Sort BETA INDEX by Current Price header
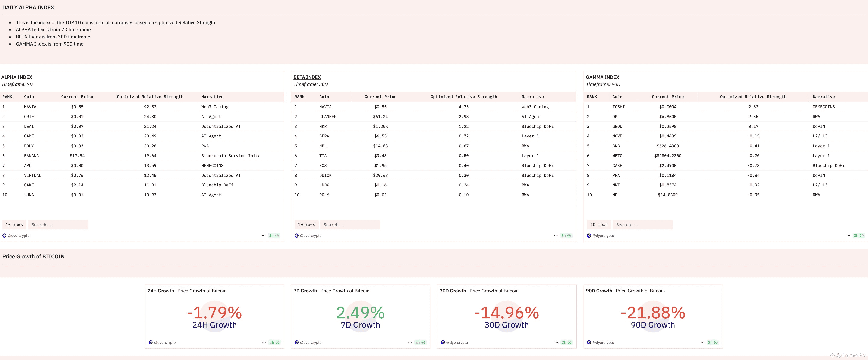The height and width of the screenshot is (360, 868). pyautogui.click(x=380, y=97)
